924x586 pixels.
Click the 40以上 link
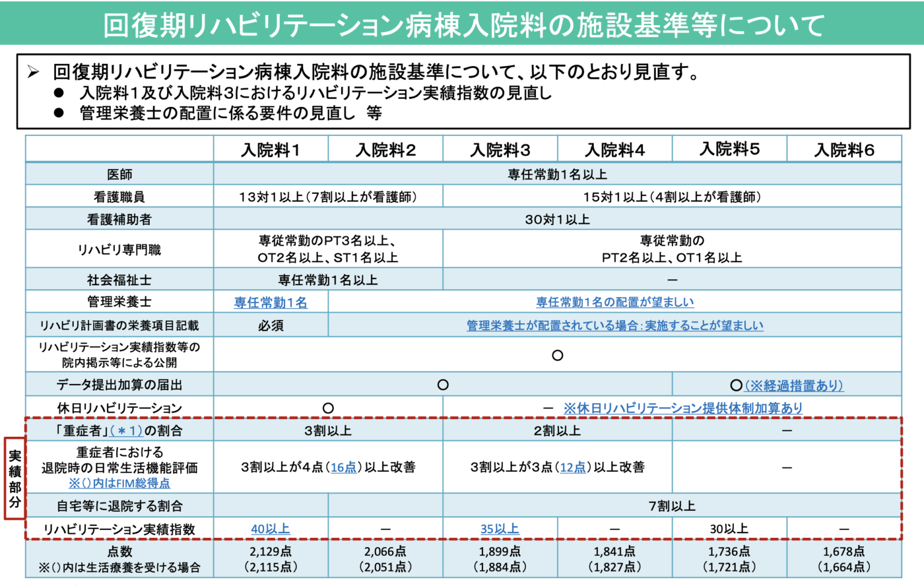click(270, 529)
